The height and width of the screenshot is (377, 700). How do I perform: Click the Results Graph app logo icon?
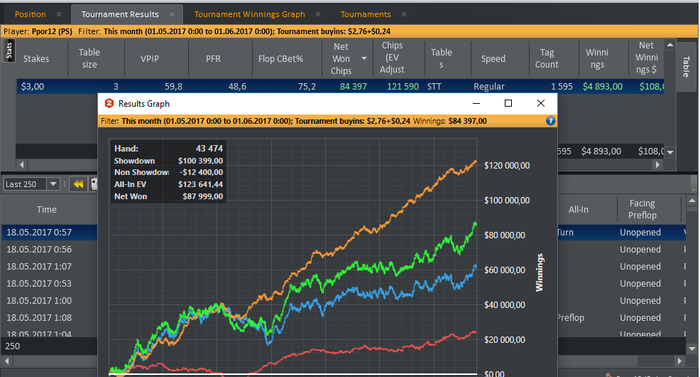[x=109, y=104]
